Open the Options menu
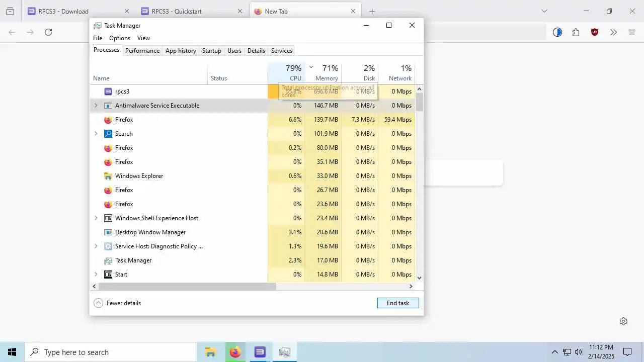 [120, 38]
